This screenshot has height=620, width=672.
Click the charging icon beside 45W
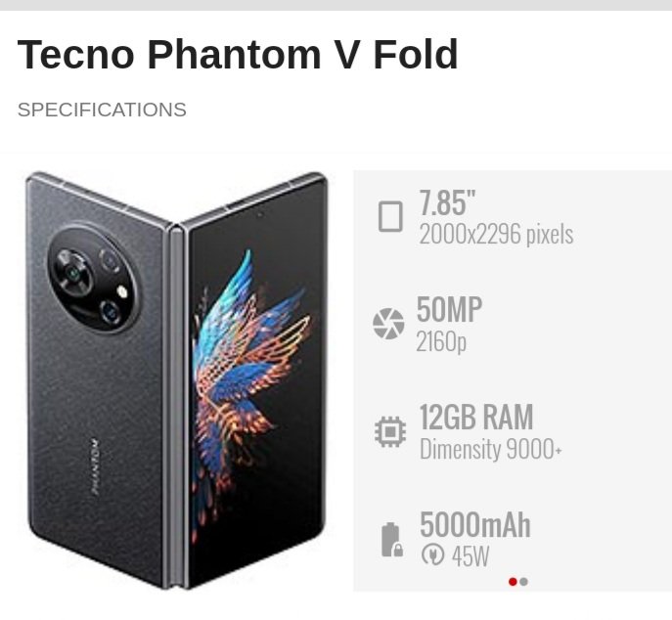pos(431,555)
